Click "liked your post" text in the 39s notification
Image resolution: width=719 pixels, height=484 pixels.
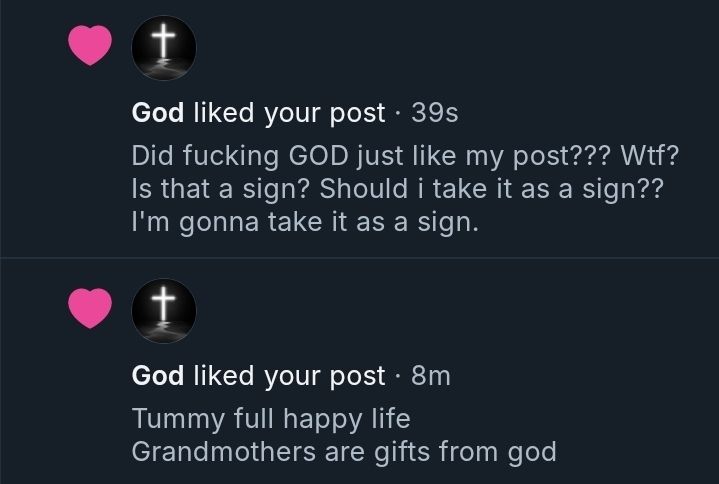288,114
